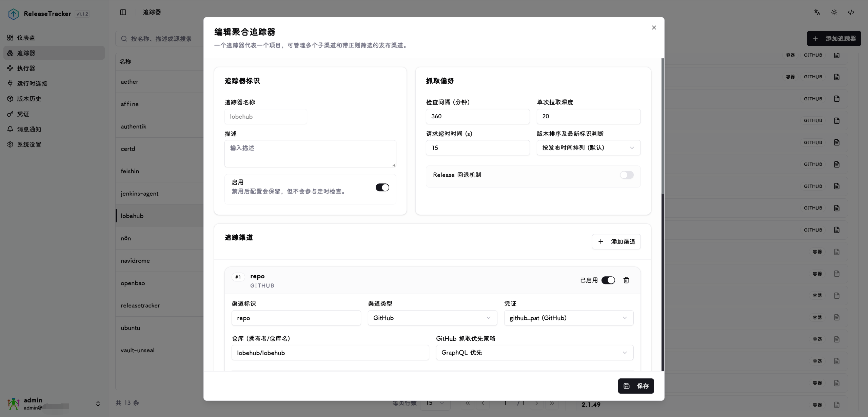Viewport: 868px width, 417px height.
Task: Select releasetracker tracker row
Action: click(160, 305)
